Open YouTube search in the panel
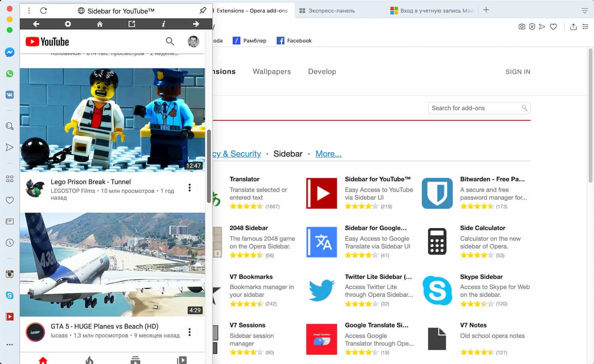Image resolution: width=594 pixels, height=364 pixels. (x=170, y=41)
